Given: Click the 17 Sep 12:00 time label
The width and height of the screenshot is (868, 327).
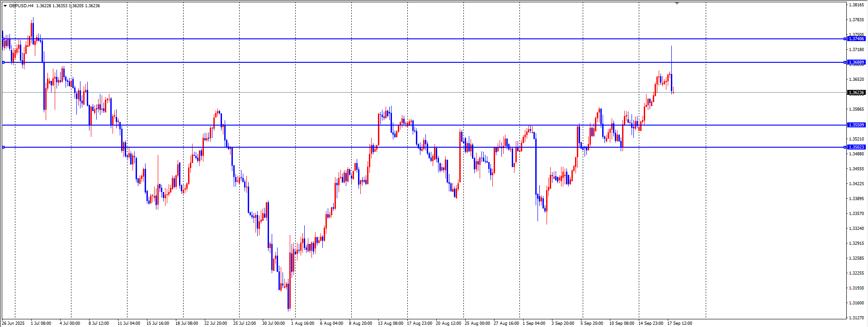Looking at the screenshot, I should click(679, 323).
